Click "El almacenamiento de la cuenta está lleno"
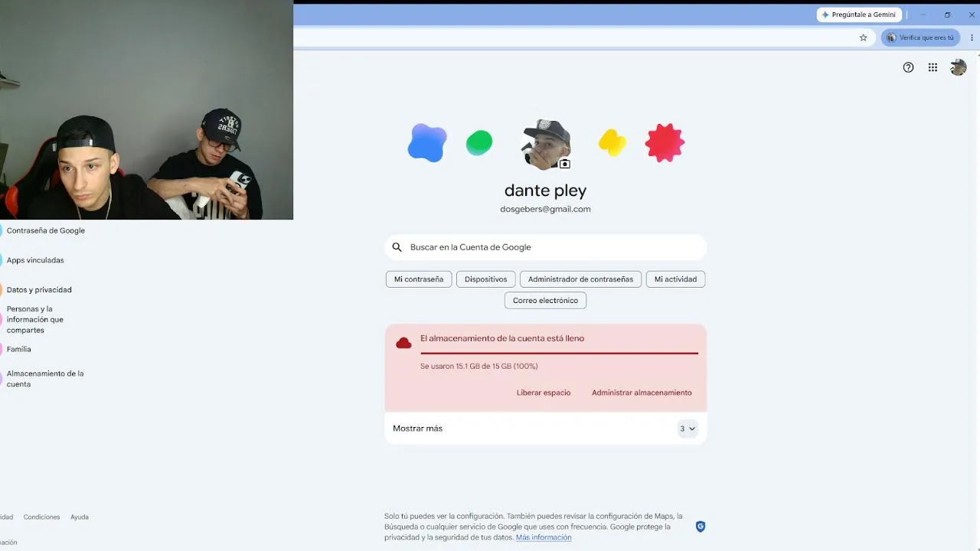This screenshot has height=551, width=980. tap(502, 338)
